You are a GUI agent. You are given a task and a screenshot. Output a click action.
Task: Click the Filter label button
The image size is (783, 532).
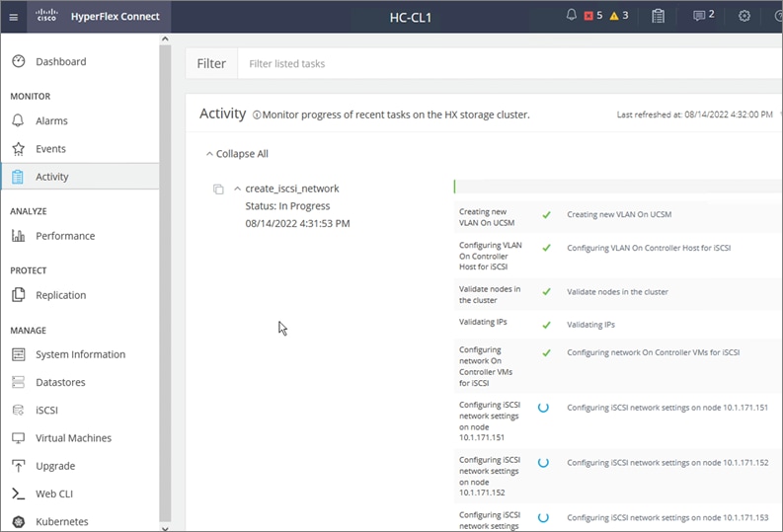coord(211,63)
